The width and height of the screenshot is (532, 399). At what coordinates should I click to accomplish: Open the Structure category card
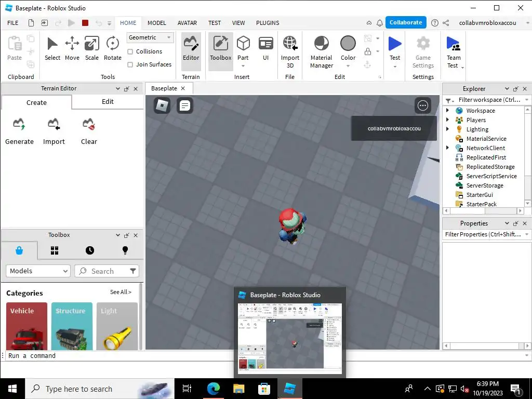click(72, 326)
